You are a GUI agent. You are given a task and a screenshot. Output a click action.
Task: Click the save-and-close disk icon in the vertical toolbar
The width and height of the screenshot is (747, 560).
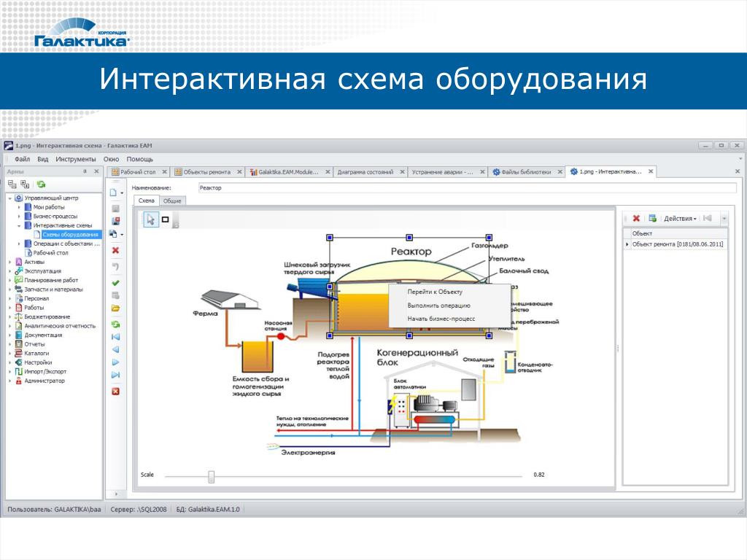coord(115,221)
